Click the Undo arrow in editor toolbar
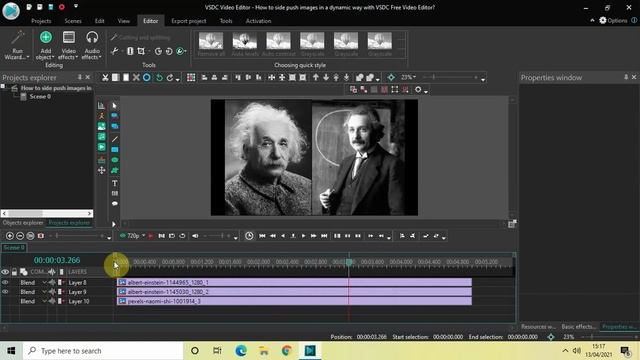 coord(159,78)
